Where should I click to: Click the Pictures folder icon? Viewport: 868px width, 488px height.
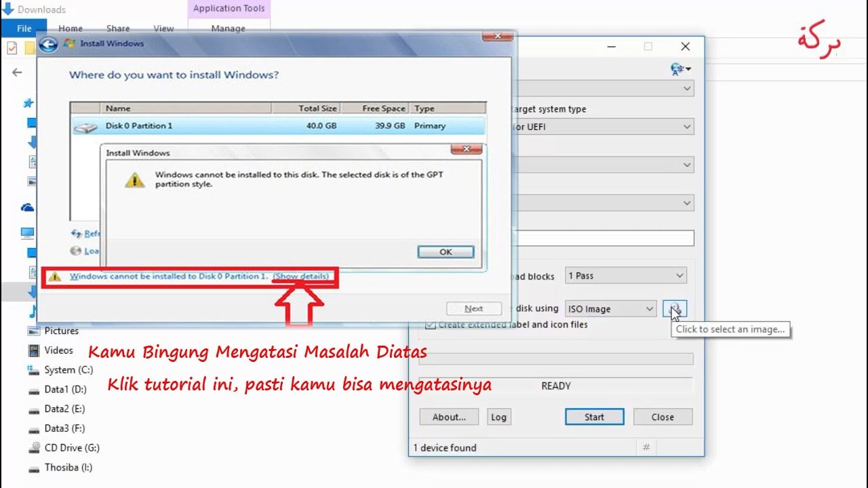coord(33,331)
